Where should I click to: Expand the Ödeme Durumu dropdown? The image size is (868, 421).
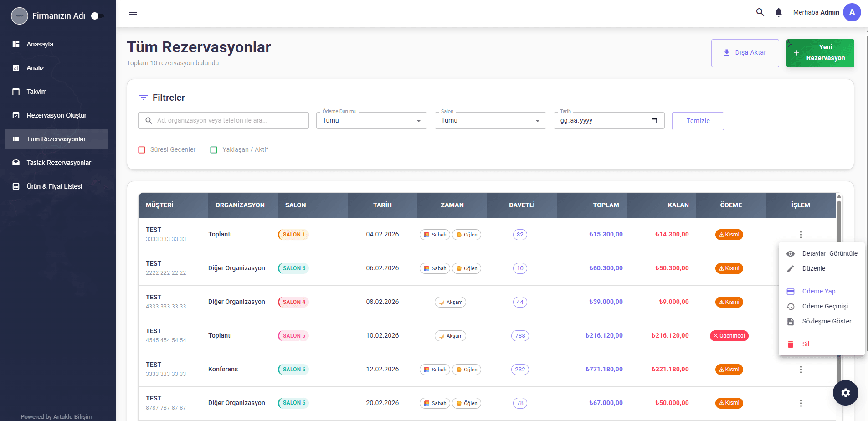[x=372, y=121]
